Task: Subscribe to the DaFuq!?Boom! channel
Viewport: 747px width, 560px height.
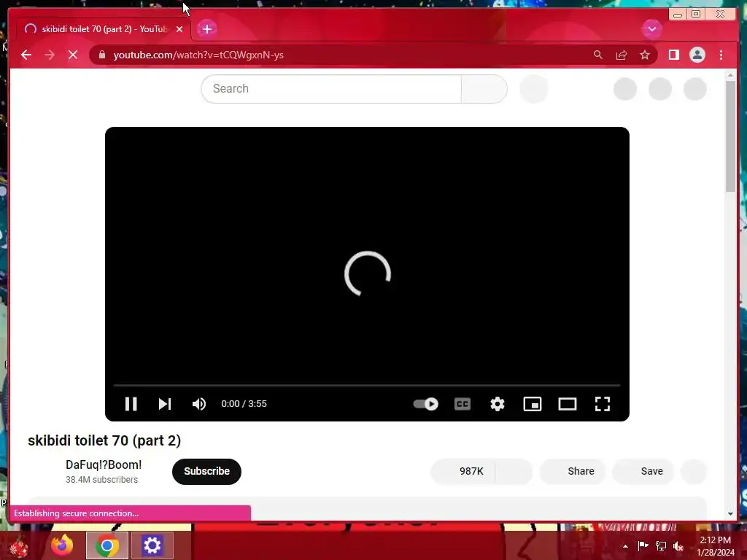Action: [x=206, y=472]
